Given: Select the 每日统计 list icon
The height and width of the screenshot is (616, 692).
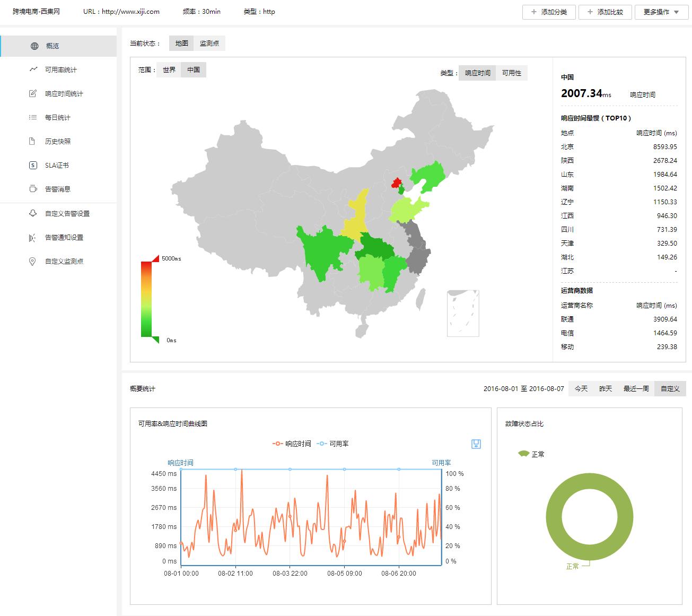Looking at the screenshot, I should (x=33, y=118).
